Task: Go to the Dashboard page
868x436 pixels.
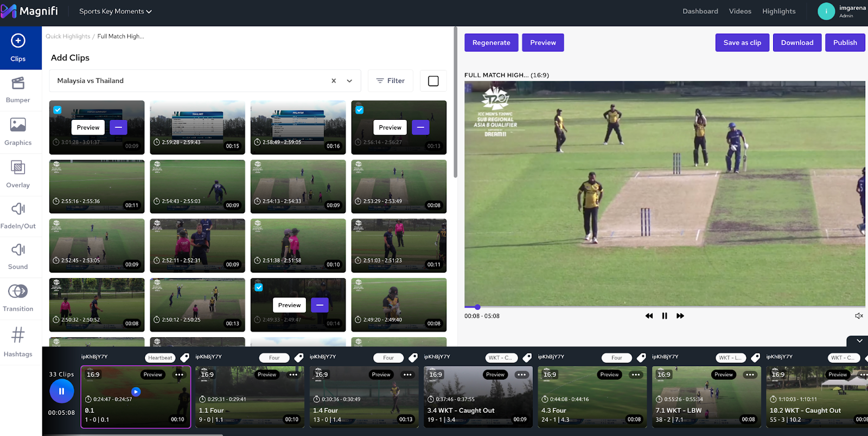Action: point(700,11)
